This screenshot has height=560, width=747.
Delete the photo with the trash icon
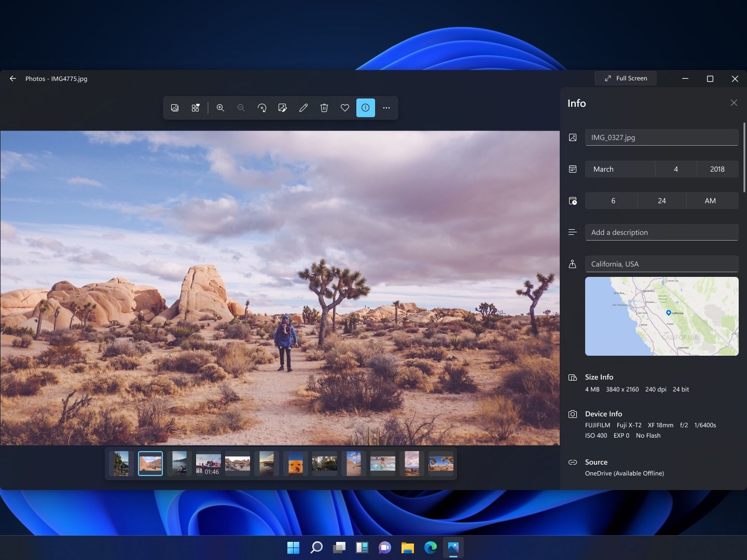tap(324, 108)
